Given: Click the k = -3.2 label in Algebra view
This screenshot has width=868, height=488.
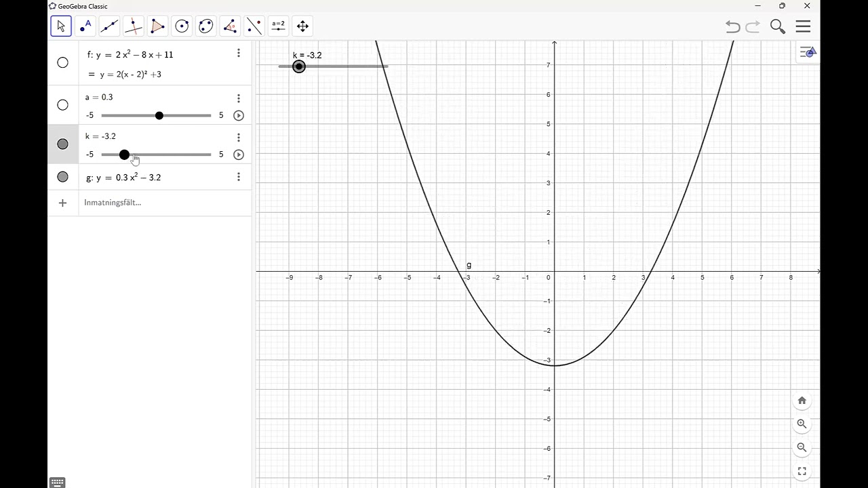Looking at the screenshot, I should click(100, 136).
